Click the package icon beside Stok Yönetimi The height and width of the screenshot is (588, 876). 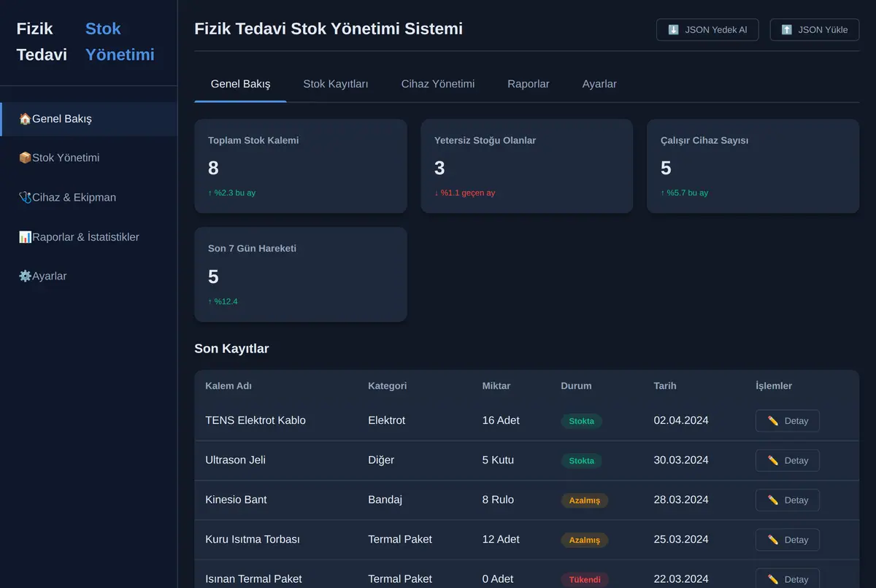coord(25,158)
